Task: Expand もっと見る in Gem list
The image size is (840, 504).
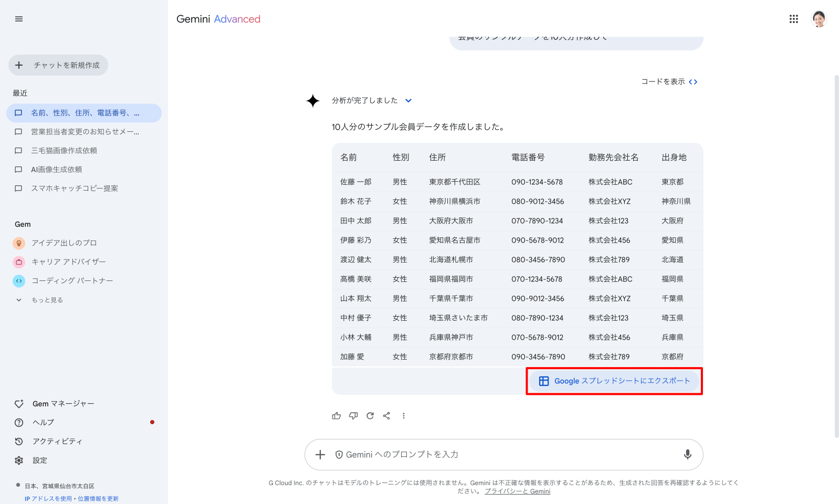Action: (x=40, y=300)
